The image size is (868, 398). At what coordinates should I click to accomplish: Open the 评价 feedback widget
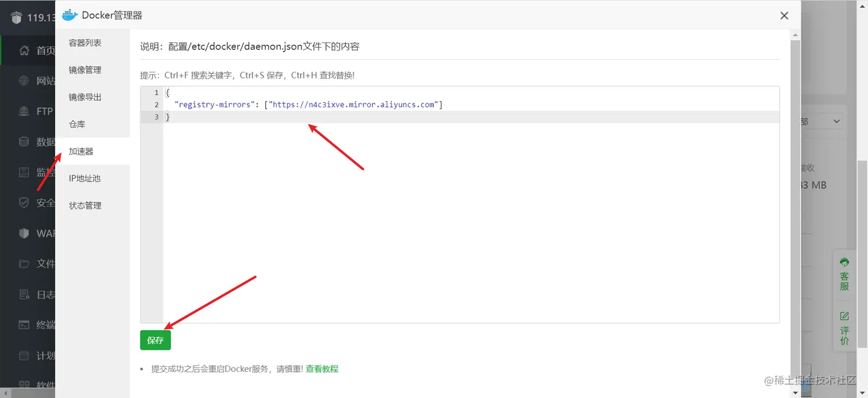844,328
